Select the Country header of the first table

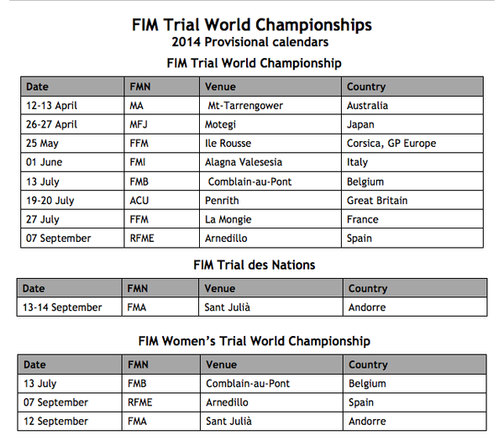pos(412,87)
